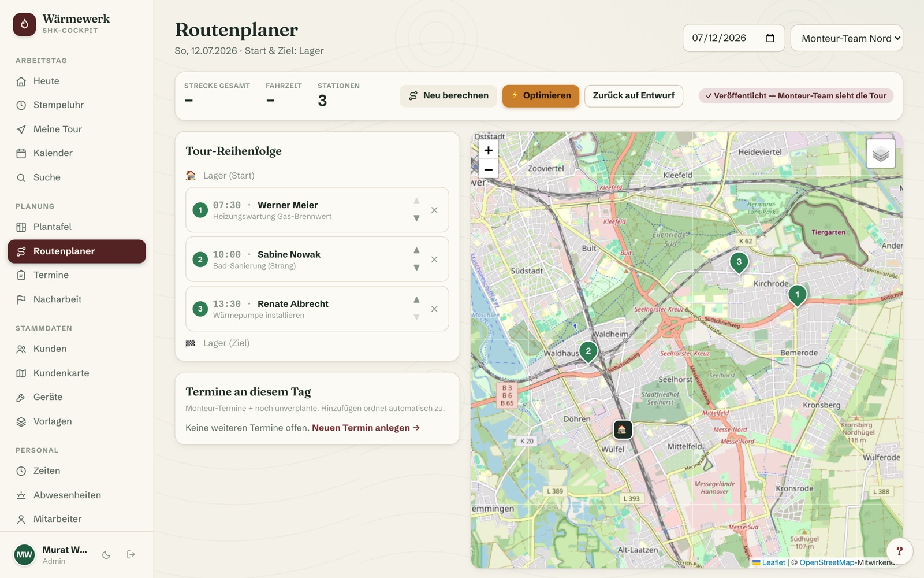Click the date input field

click(x=733, y=38)
